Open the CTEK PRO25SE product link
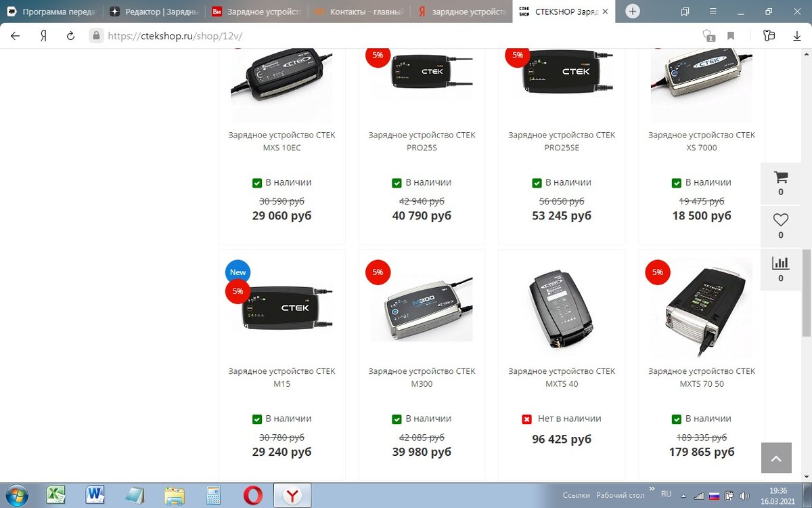This screenshot has width=812, height=508. pyautogui.click(x=562, y=141)
